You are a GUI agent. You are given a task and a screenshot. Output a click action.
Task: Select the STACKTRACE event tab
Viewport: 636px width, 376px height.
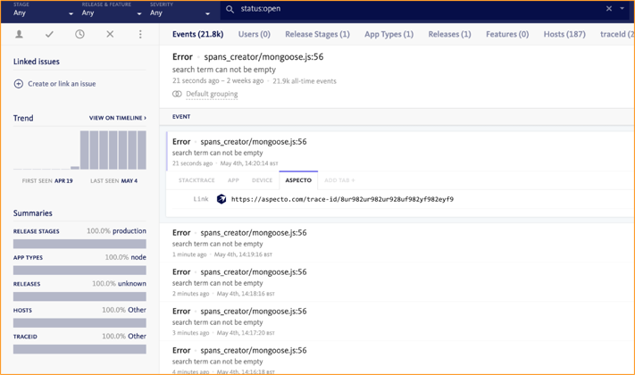click(197, 180)
